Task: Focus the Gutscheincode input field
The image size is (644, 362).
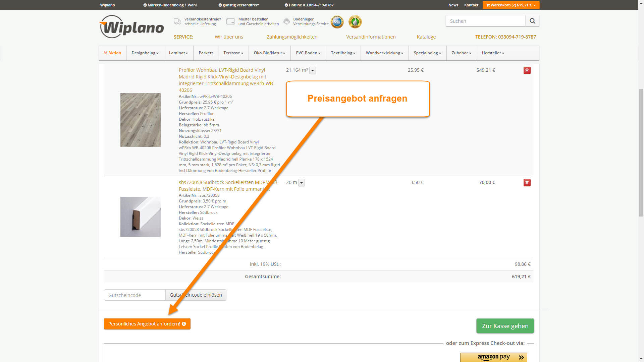Action: pyautogui.click(x=135, y=295)
